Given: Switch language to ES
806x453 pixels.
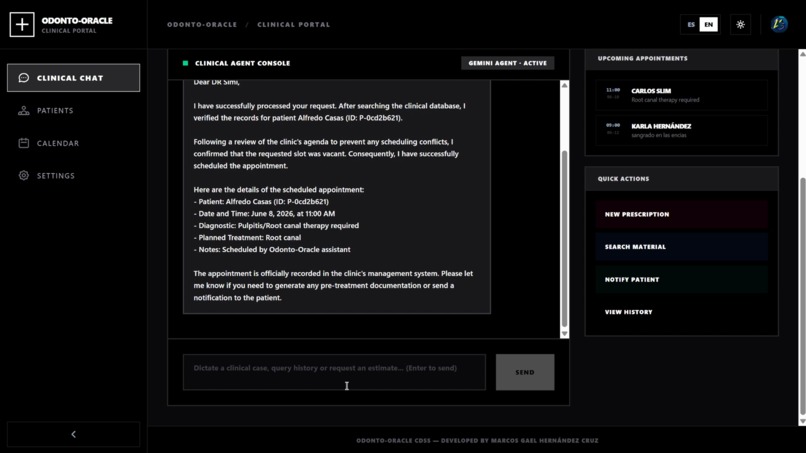Looking at the screenshot, I should (x=691, y=25).
